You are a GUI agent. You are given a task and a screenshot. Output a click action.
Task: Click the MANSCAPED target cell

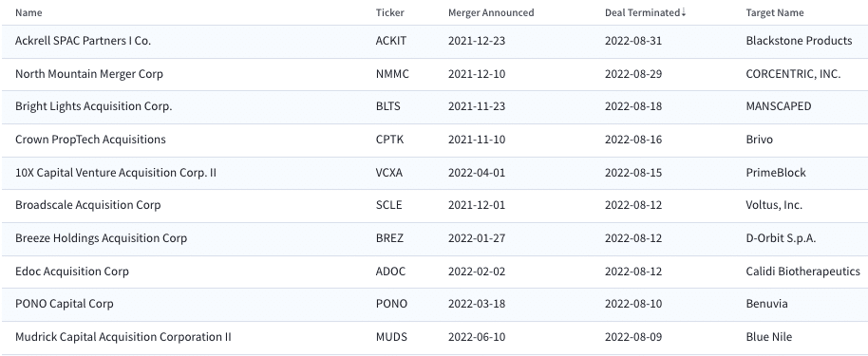pos(779,106)
